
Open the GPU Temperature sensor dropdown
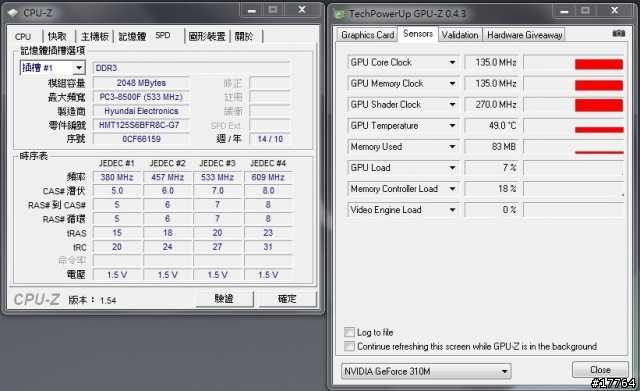452,125
